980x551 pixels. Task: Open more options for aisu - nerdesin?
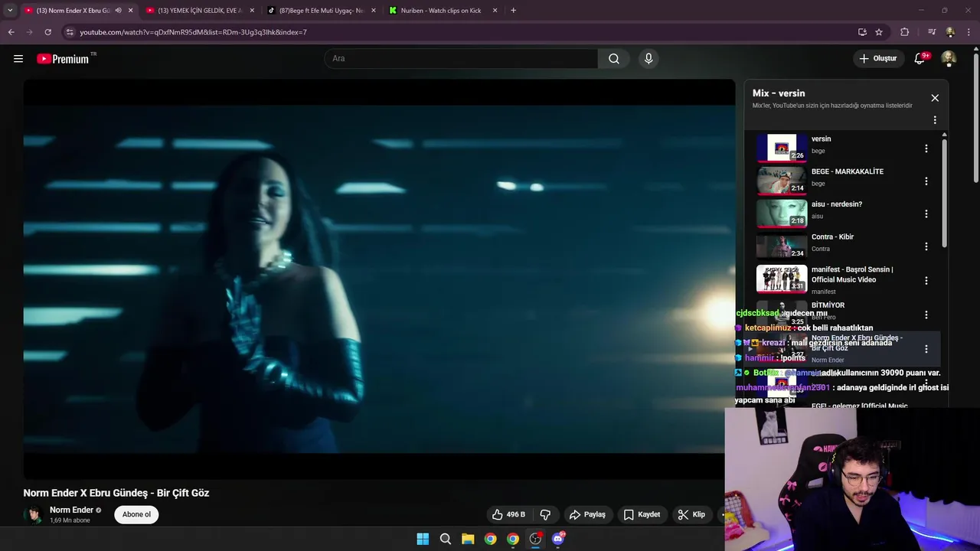(x=926, y=214)
